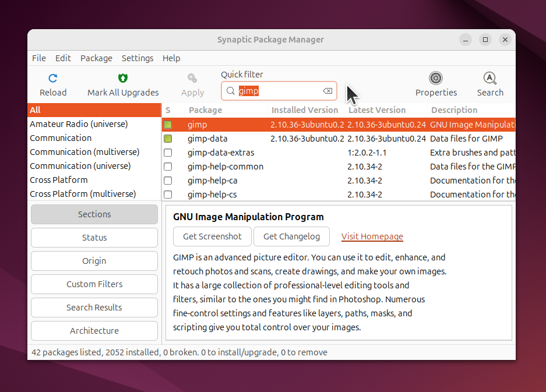Select the Communication (multiverse) section

(x=94, y=152)
